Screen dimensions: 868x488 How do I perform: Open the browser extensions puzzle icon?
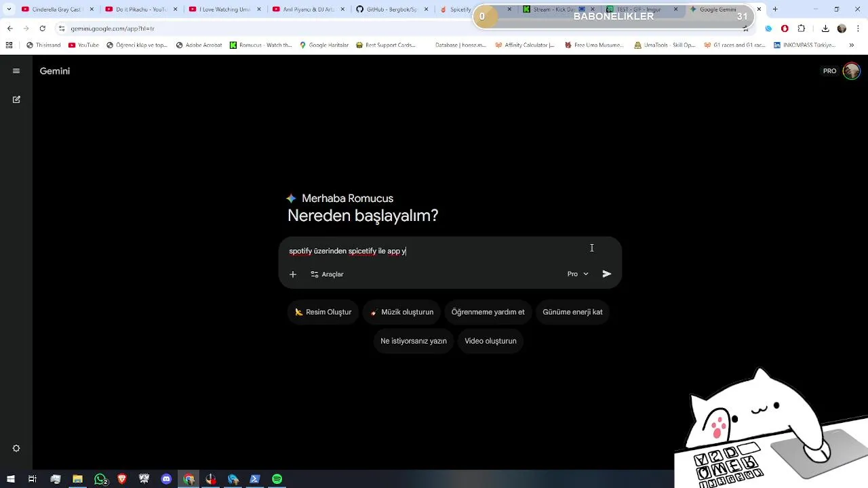click(x=802, y=28)
